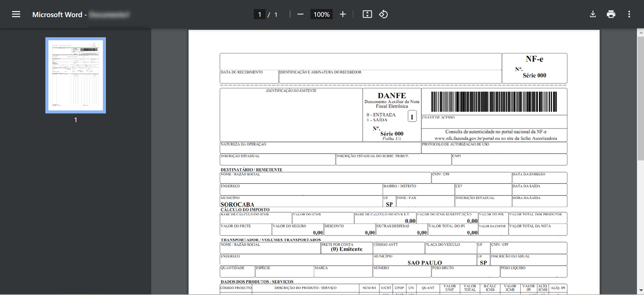Download the PDF document
Screen dimensions: 644x295
coord(593,14)
